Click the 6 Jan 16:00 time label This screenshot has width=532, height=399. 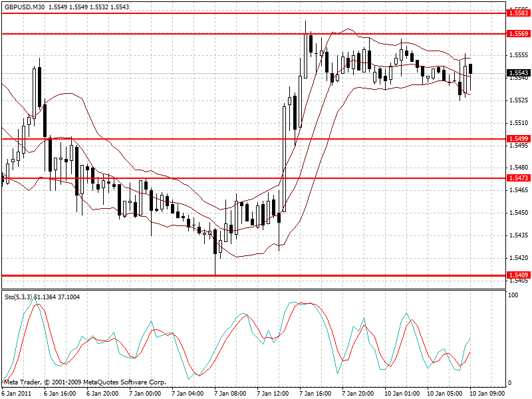coord(60,394)
